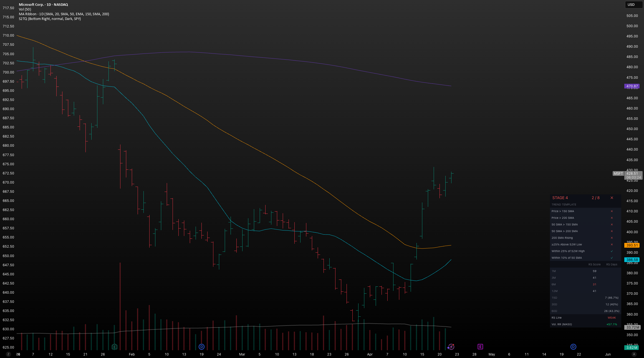
Task: Click the +57.1% Vol. RR value
Action: (x=612, y=324)
